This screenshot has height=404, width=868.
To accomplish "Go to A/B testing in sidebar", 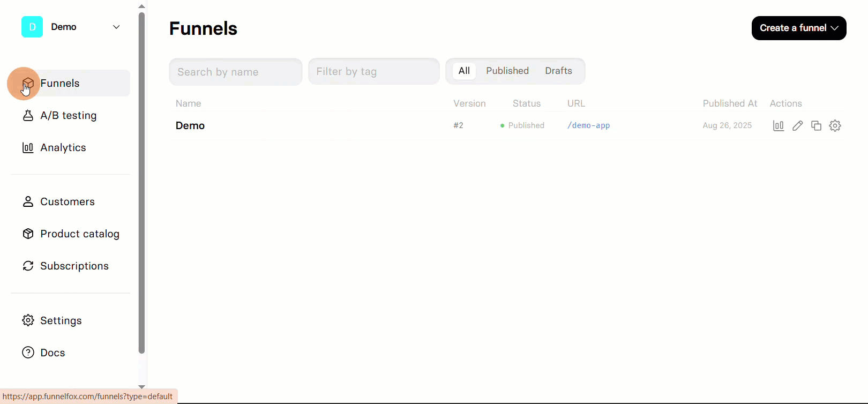I will coord(69,115).
